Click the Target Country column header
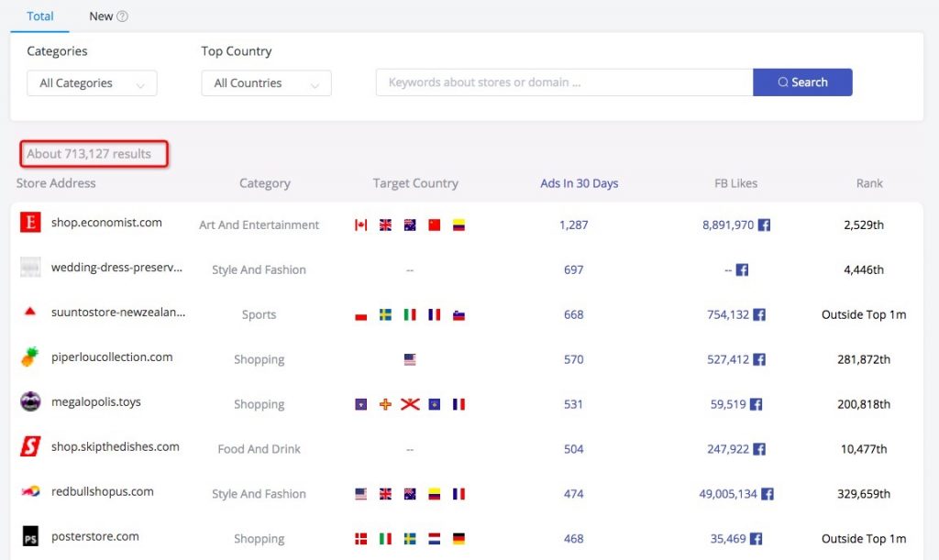 415,183
